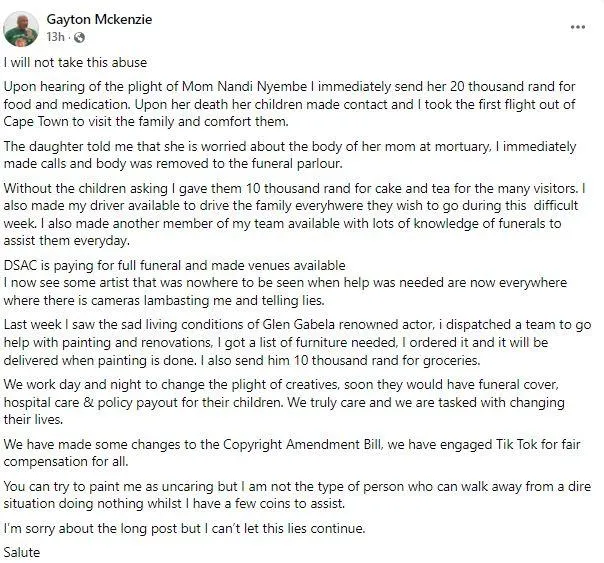Click the Copyright Amendment Bill paragraph
This screenshot has height=563, width=604.
(x=292, y=453)
